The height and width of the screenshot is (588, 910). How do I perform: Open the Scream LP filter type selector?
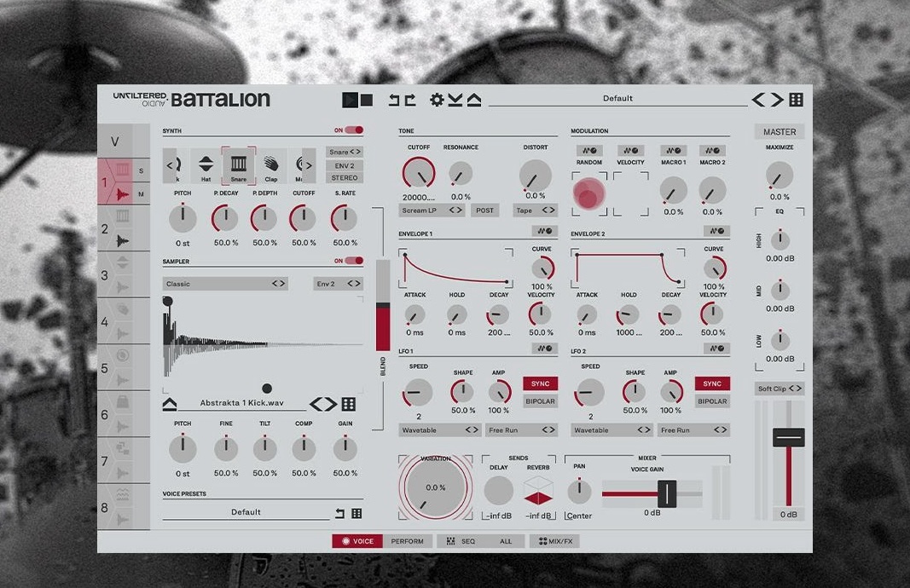(432, 210)
